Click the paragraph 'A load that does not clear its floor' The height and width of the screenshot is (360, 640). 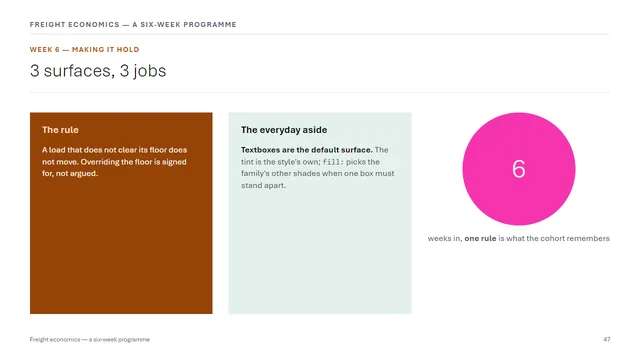pos(114,162)
